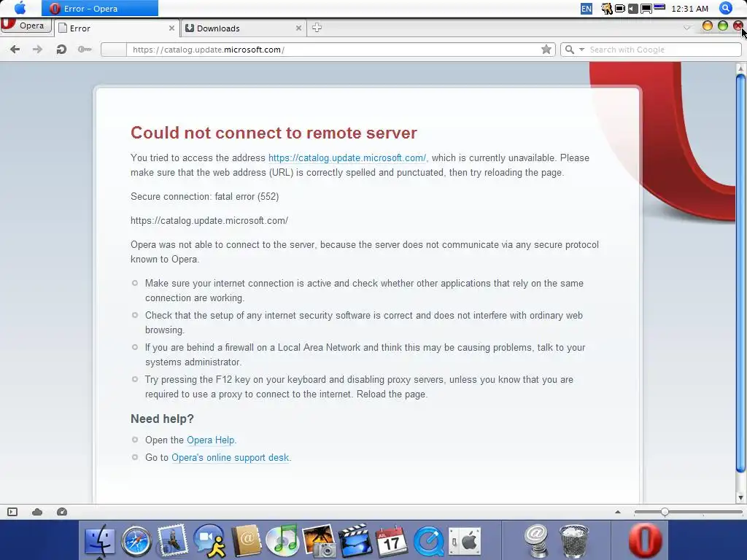Close the Downloads tab
Image resolution: width=747 pixels, height=560 pixels.
click(x=298, y=28)
